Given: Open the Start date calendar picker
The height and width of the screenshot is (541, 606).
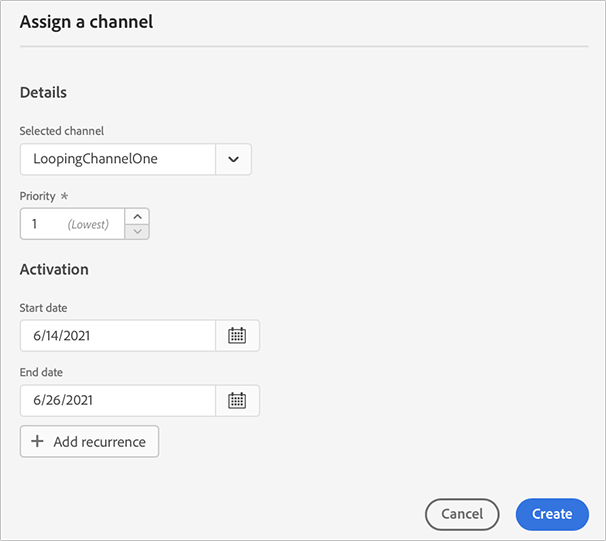Looking at the screenshot, I should pos(237,336).
